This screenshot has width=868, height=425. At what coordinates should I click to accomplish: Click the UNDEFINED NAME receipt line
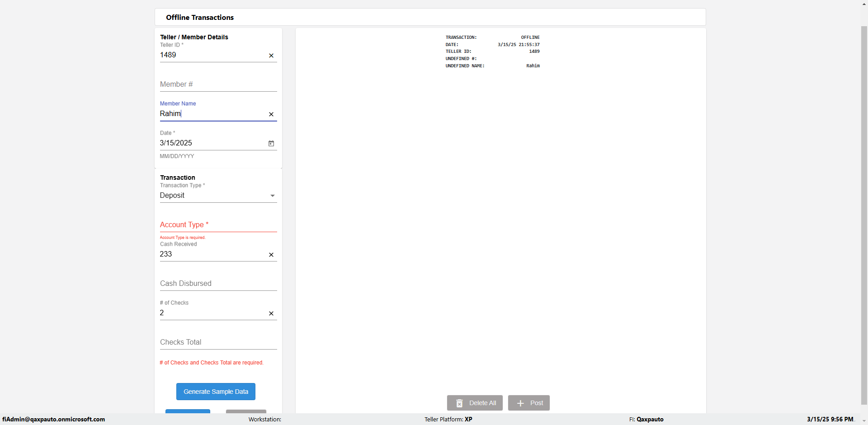[x=493, y=66]
